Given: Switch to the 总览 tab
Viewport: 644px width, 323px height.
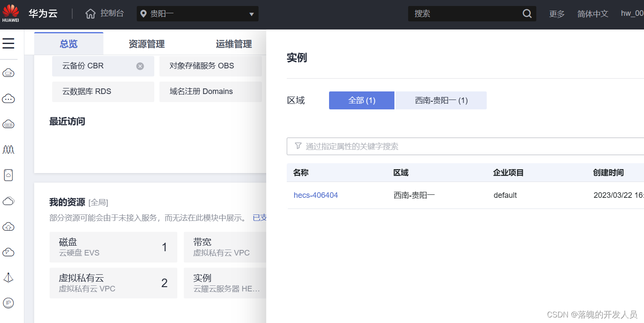Looking at the screenshot, I should [69, 44].
